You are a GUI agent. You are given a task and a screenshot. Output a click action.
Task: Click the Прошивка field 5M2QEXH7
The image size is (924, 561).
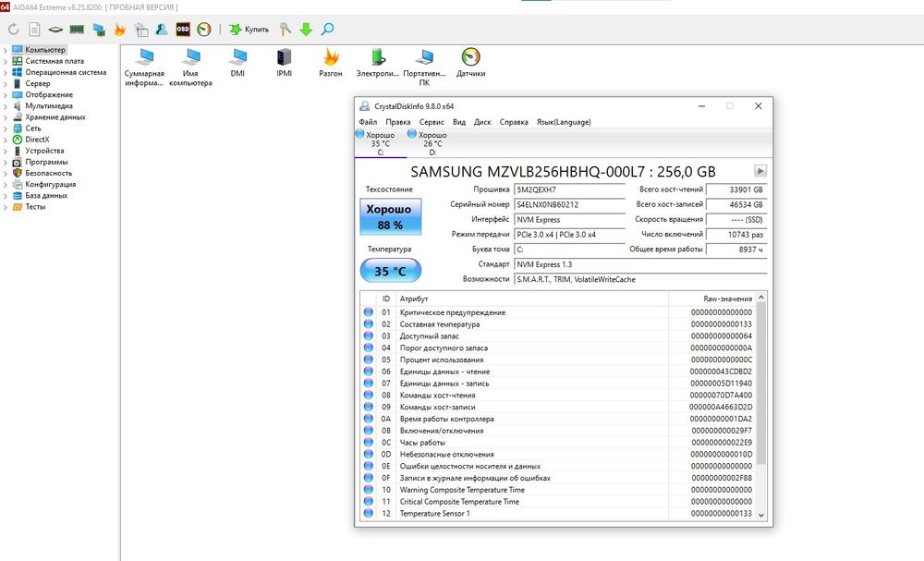[x=569, y=189]
